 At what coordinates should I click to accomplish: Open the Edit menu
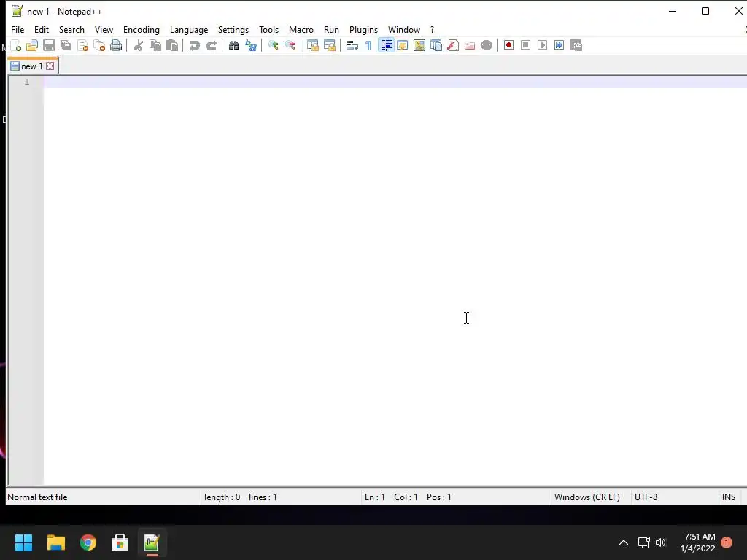[42, 29]
